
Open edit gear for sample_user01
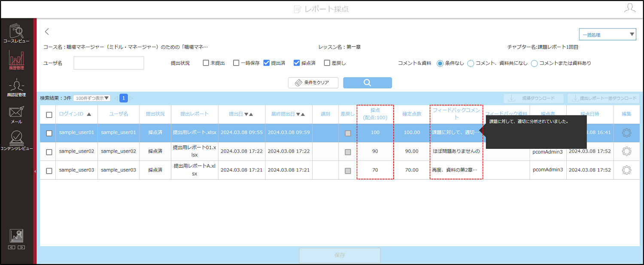coord(626,133)
